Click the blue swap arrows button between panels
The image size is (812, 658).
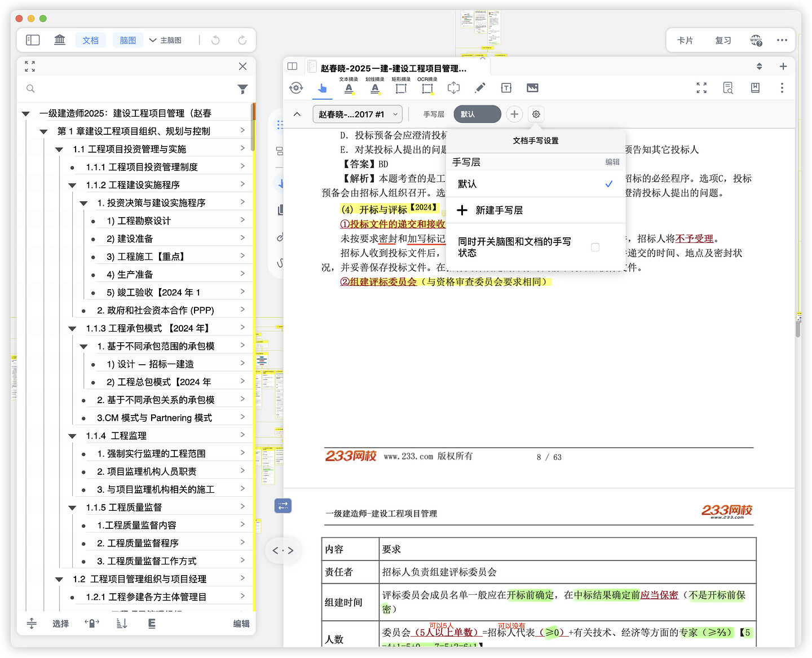coord(283,506)
